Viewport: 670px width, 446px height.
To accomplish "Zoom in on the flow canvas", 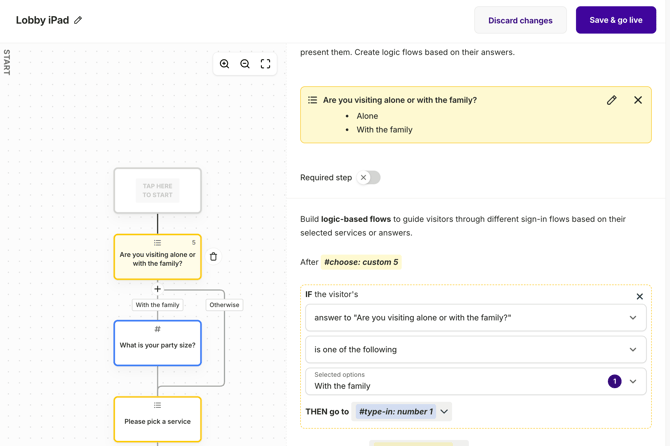I will coord(224,64).
